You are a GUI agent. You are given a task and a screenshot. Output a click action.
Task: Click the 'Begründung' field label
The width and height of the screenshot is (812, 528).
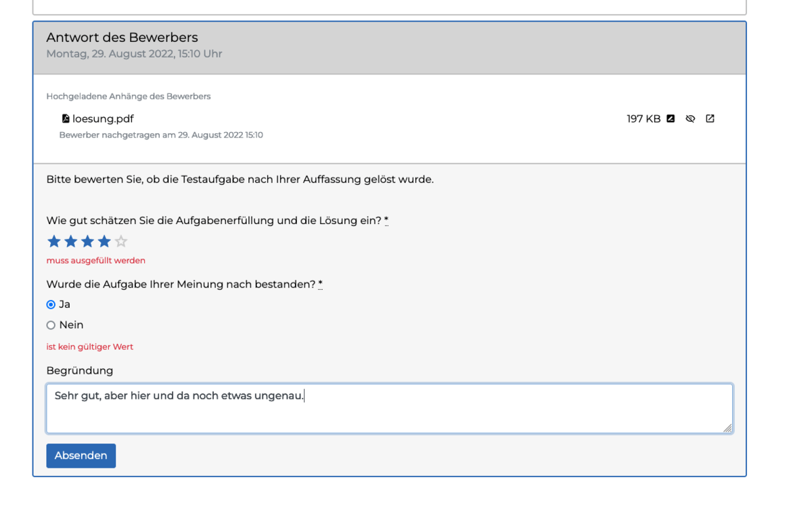coord(80,370)
